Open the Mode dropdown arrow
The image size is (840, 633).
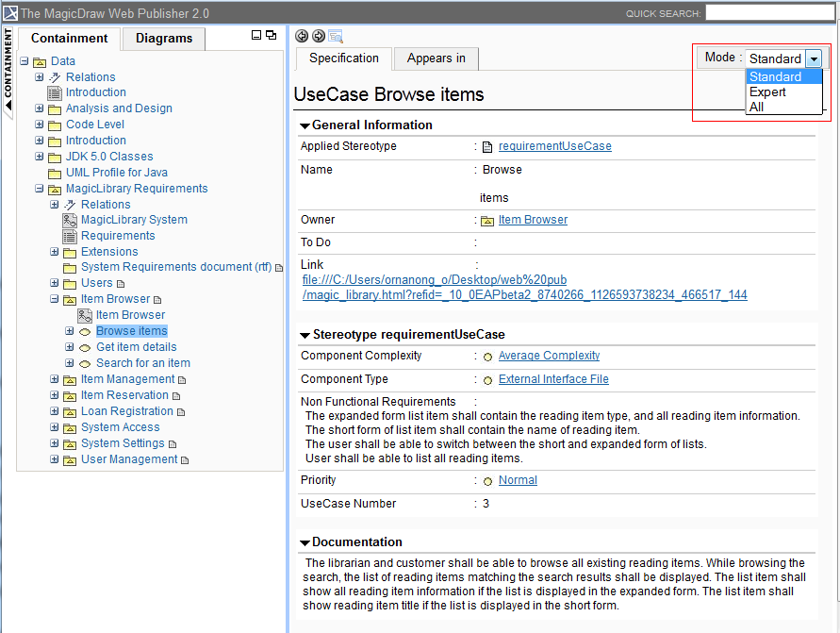pos(814,58)
